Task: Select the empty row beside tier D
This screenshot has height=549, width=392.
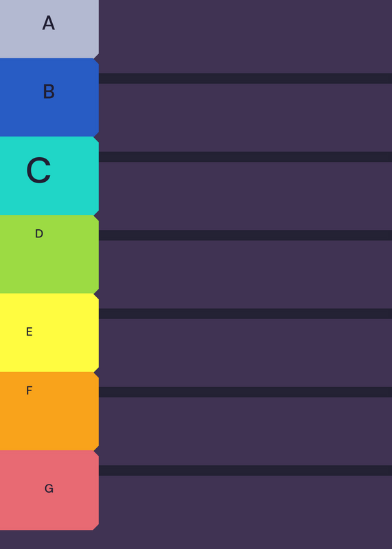Action: point(245,274)
